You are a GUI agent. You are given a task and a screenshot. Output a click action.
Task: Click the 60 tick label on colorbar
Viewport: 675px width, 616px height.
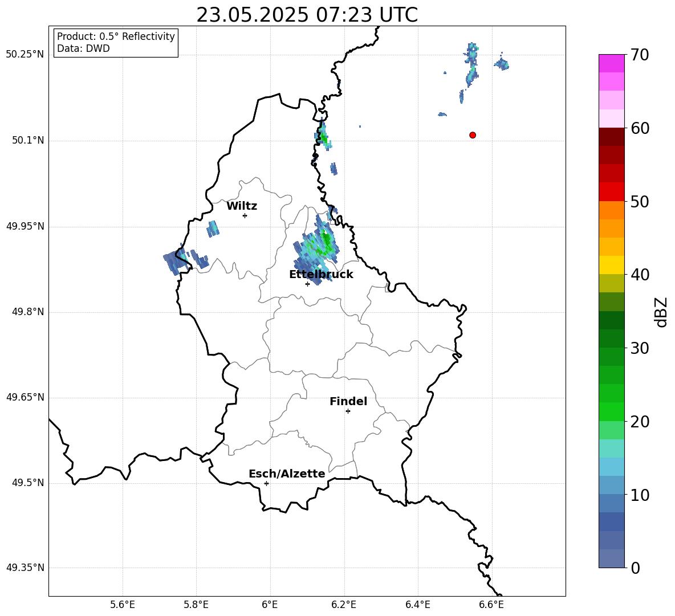[x=640, y=128]
